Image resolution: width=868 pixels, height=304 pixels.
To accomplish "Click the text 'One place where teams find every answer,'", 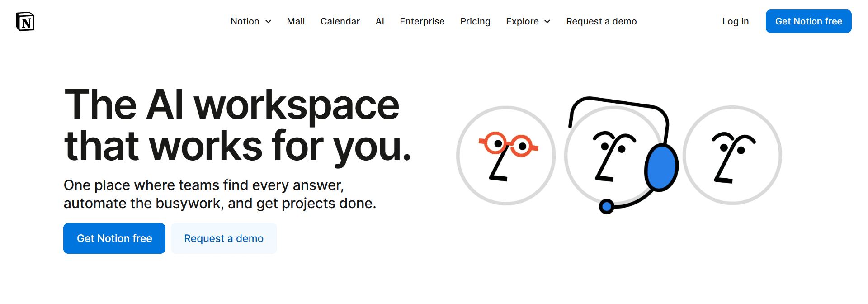I will pos(204,185).
